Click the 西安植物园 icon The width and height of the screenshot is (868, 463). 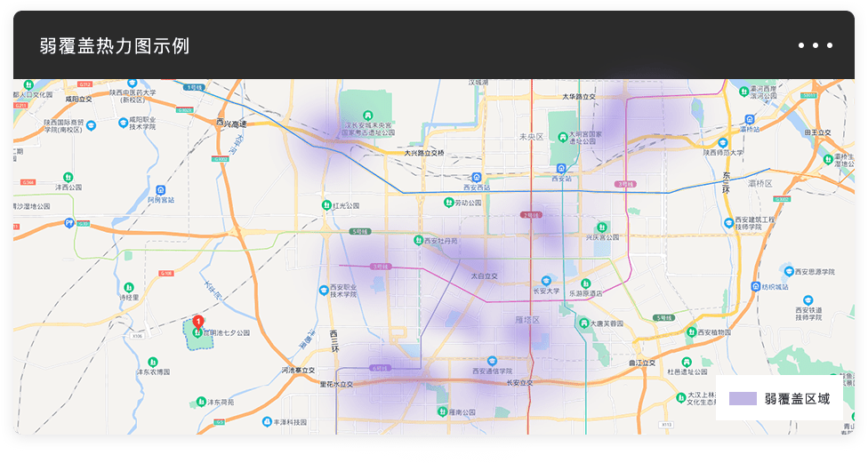tap(691, 331)
